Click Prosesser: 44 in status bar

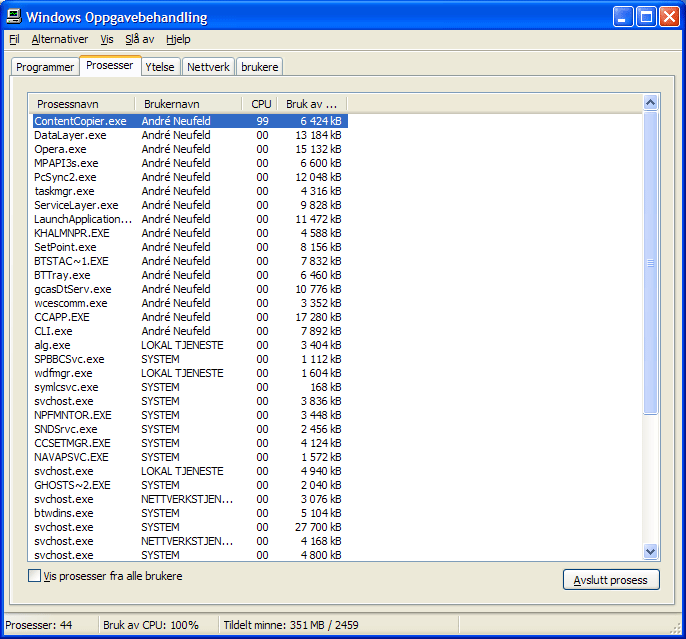(39, 625)
